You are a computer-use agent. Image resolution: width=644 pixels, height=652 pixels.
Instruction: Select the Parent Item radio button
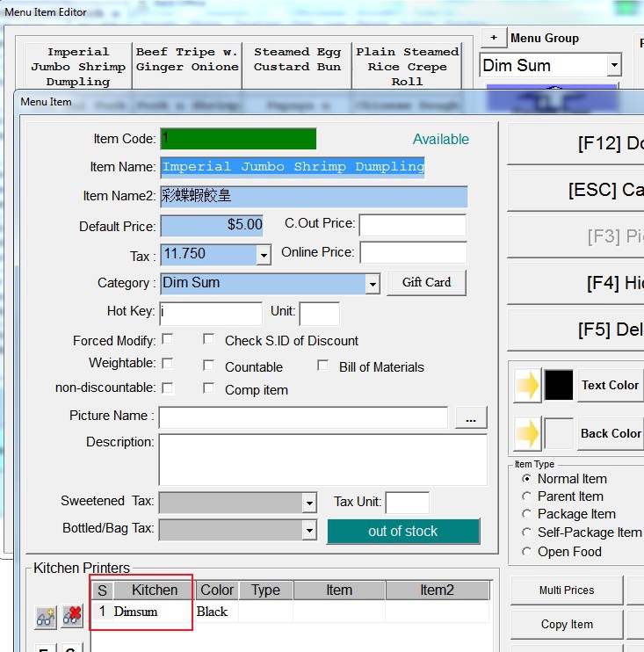point(527,496)
